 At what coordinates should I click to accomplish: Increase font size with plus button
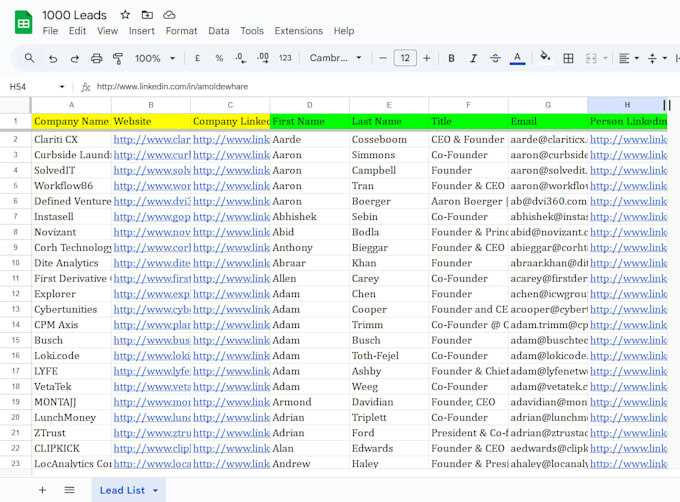coord(427,58)
